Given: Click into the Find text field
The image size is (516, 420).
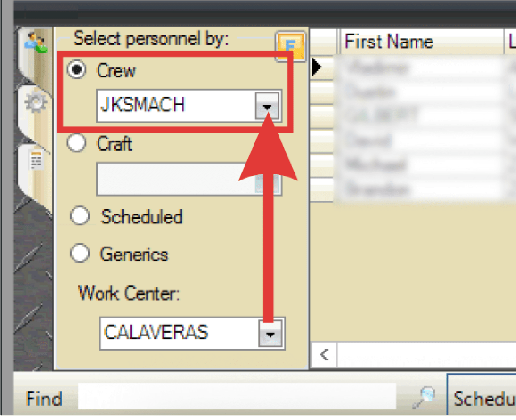Looking at the screenshot, I should (236, 398).
